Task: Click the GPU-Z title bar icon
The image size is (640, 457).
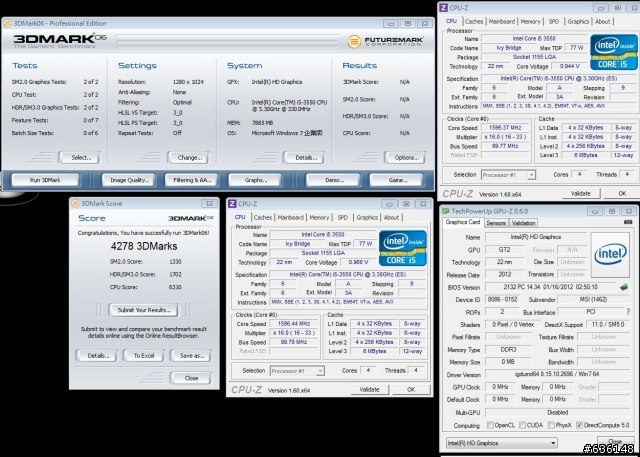Action: tap(446, 211)
